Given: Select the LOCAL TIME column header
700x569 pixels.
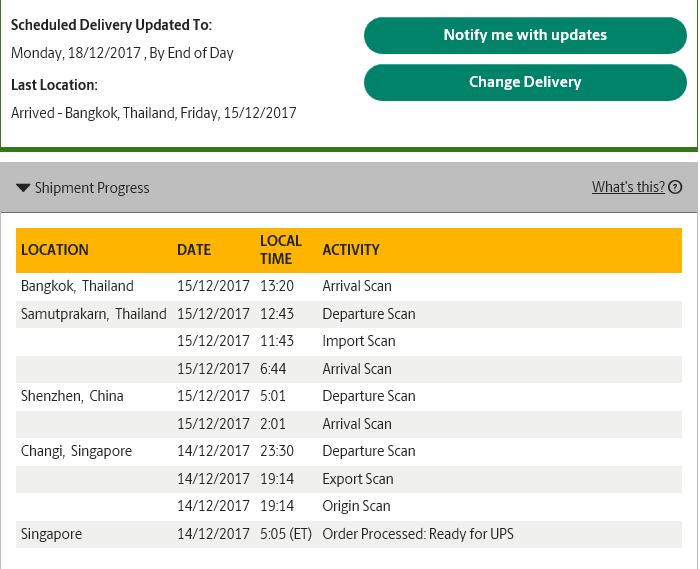Looking at the screenshot, I should (x=281, y=250).
